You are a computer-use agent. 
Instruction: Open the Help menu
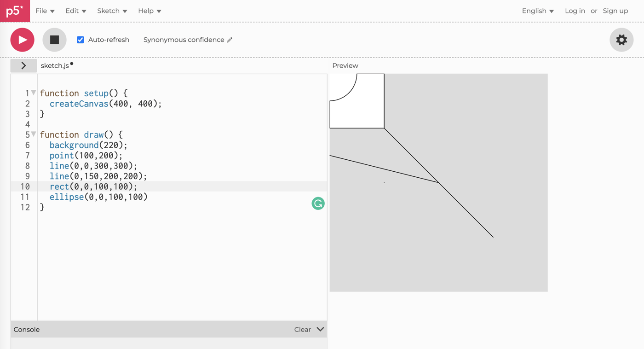(x=149, y=11)
